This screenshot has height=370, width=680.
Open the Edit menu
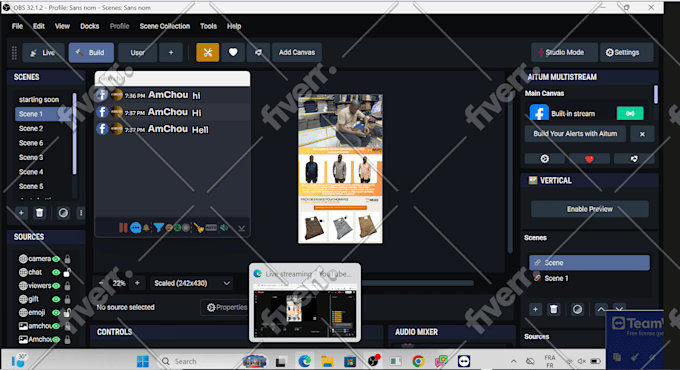coord(39,26)
